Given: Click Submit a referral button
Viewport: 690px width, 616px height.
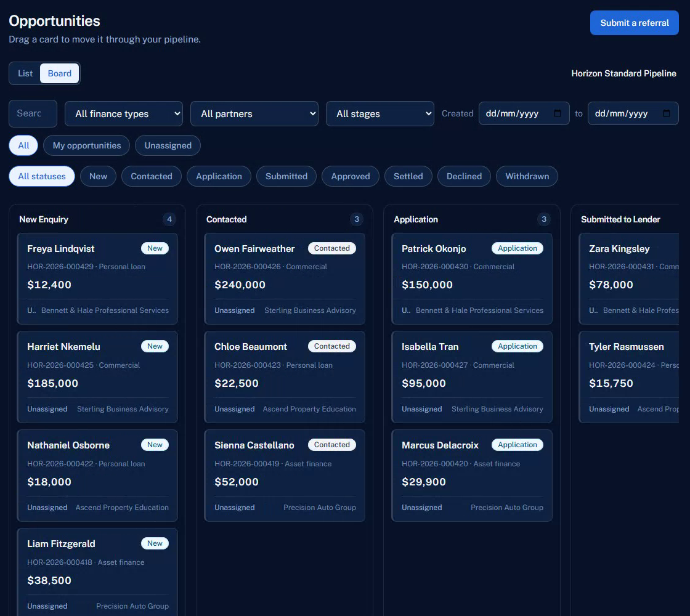Looking at the screenshot, I should click(x=635, y=23).
